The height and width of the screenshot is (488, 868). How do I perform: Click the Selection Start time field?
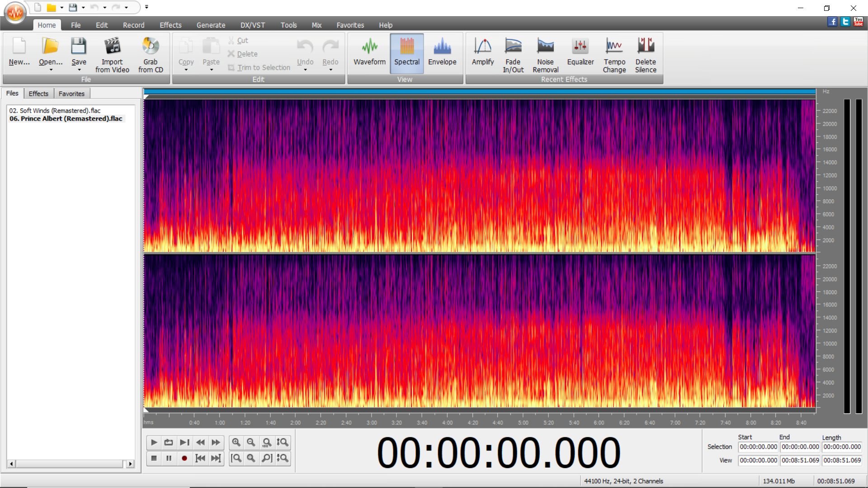click(x=758, y=447)
